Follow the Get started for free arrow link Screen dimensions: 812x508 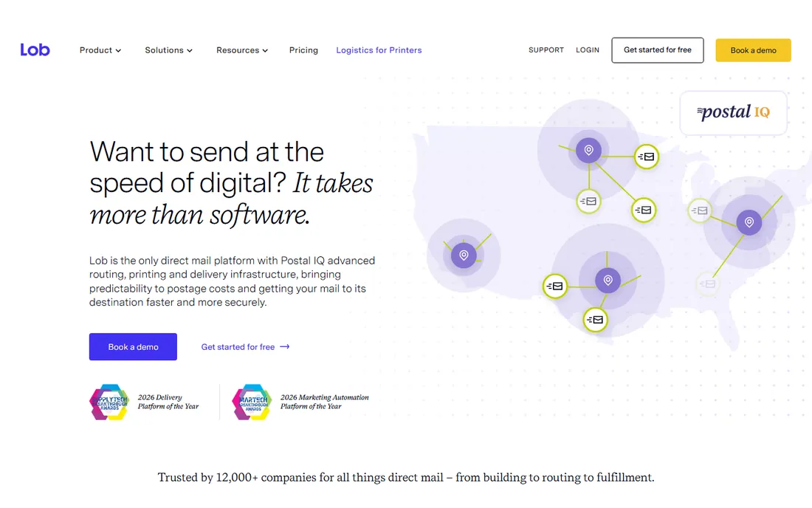pos(245,347)
